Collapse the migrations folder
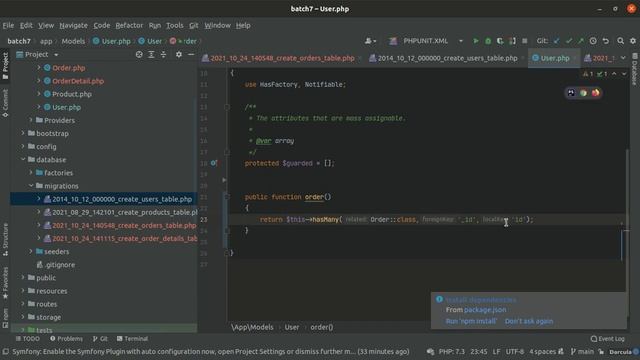This screenshot has height=360, width=640. [31, 185]
